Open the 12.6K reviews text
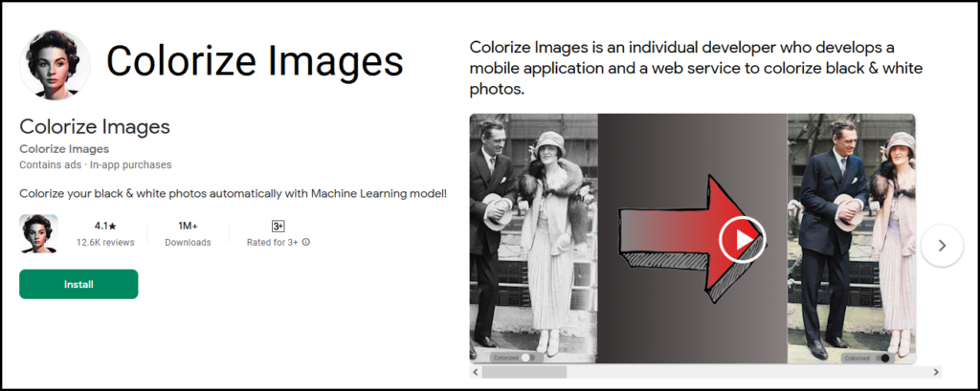The height and width of the screenshot is (391, 980). 105,243
